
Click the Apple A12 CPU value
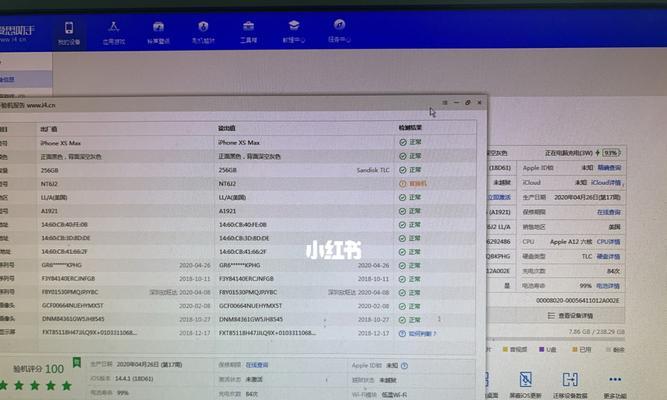[571, 242]
